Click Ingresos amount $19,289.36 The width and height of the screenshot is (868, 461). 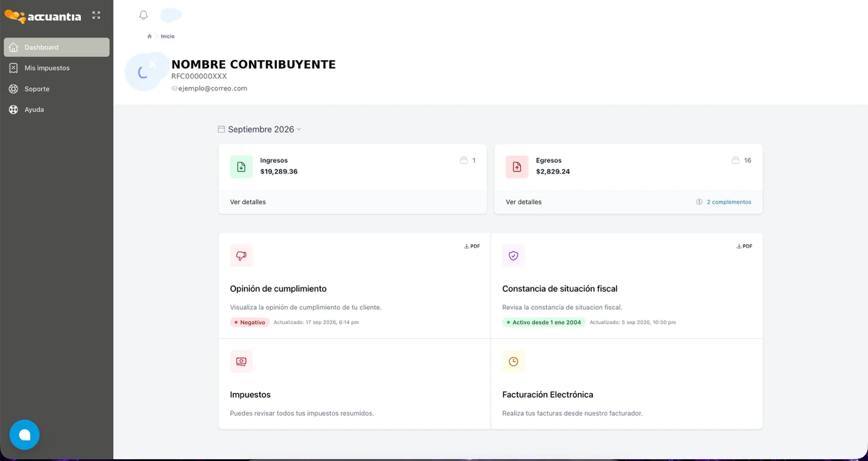pos(279,171)
